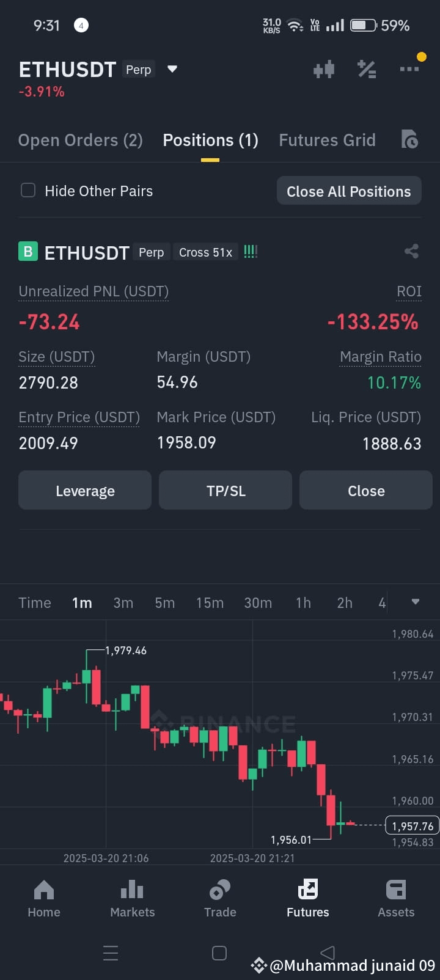
Task: Tap the ETHUSDT title in header
Action: pyautogui.click(x=67, y=70)
